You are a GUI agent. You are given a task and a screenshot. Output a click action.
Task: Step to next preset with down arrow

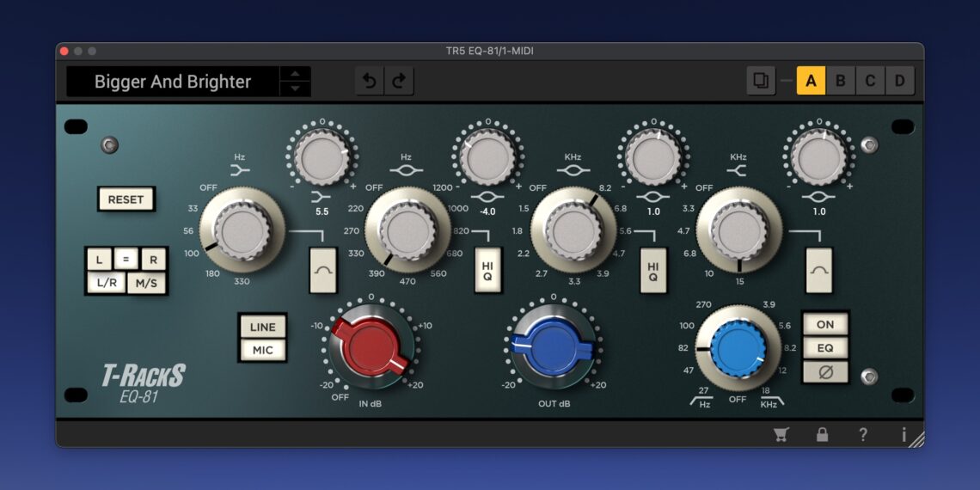pos(296,89)
